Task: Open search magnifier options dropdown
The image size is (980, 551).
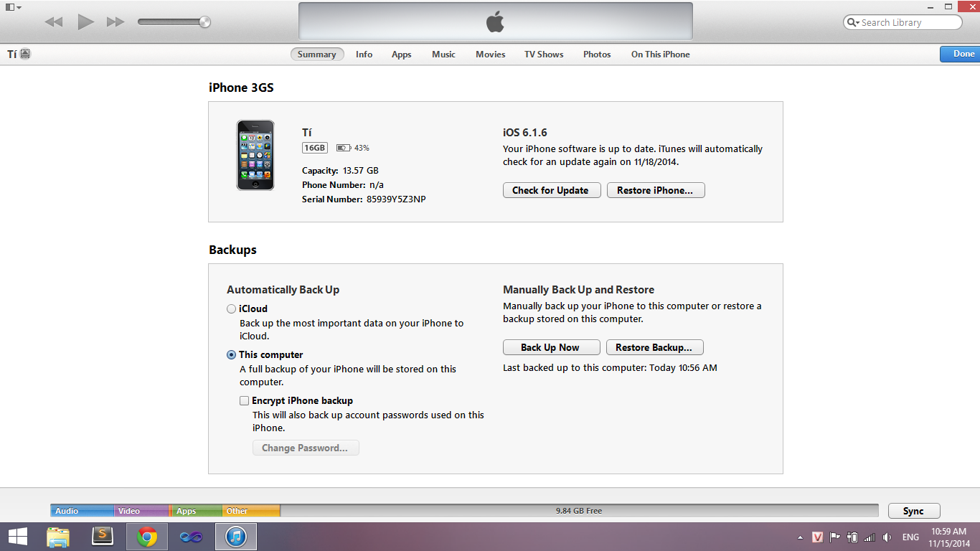Action: point(853,22)
